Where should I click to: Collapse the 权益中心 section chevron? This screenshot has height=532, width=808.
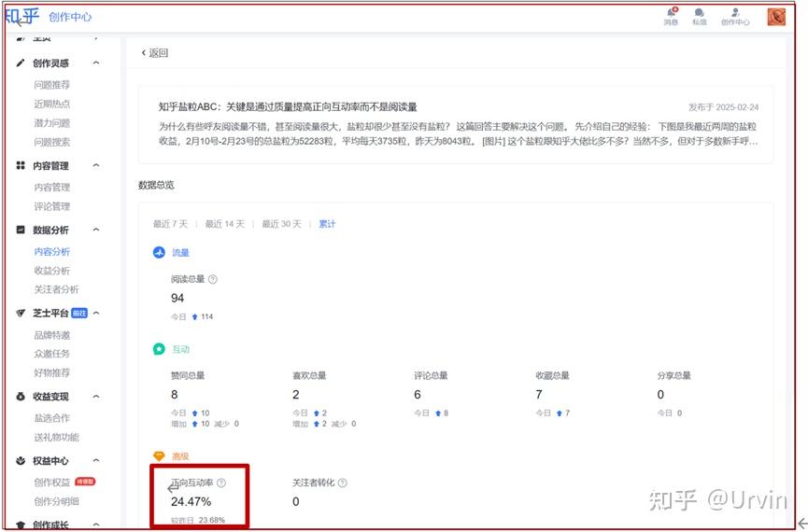(96, 461)
